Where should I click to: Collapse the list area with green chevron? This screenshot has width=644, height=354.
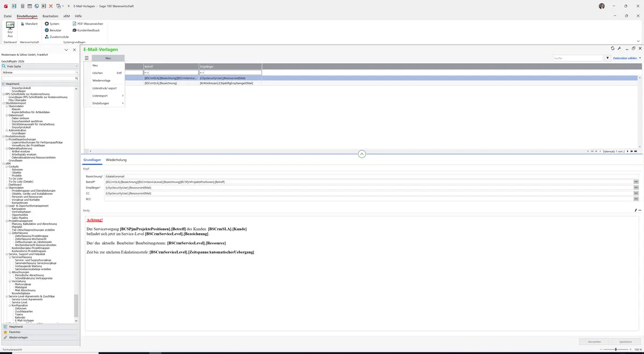tap(362, 154)
